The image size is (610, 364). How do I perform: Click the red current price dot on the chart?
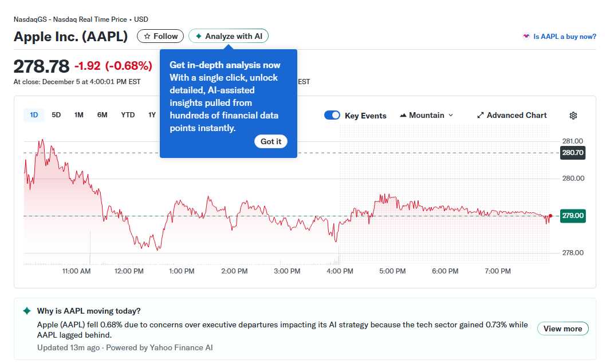pos(550,216)
